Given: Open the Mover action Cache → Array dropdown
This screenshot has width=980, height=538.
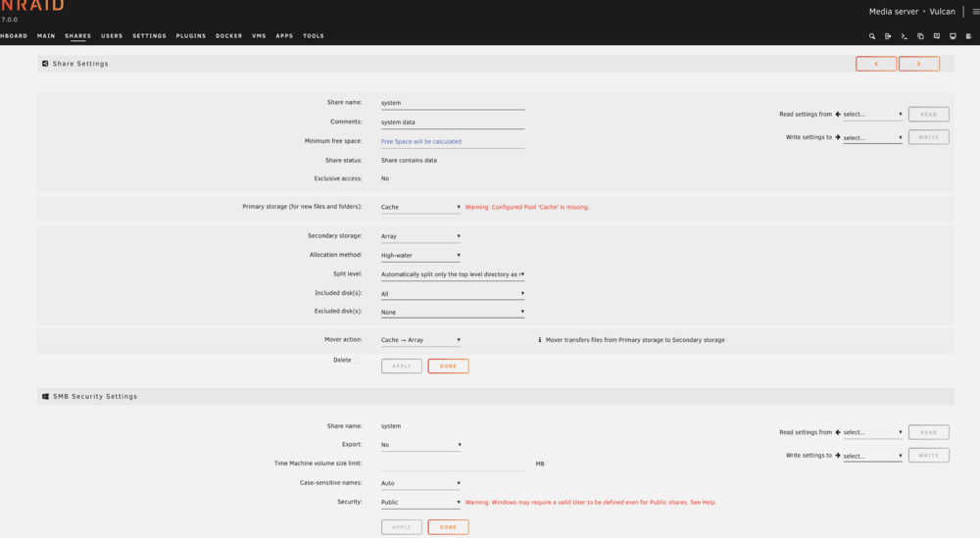Looking at the screenshot, I should pos(420,340).
